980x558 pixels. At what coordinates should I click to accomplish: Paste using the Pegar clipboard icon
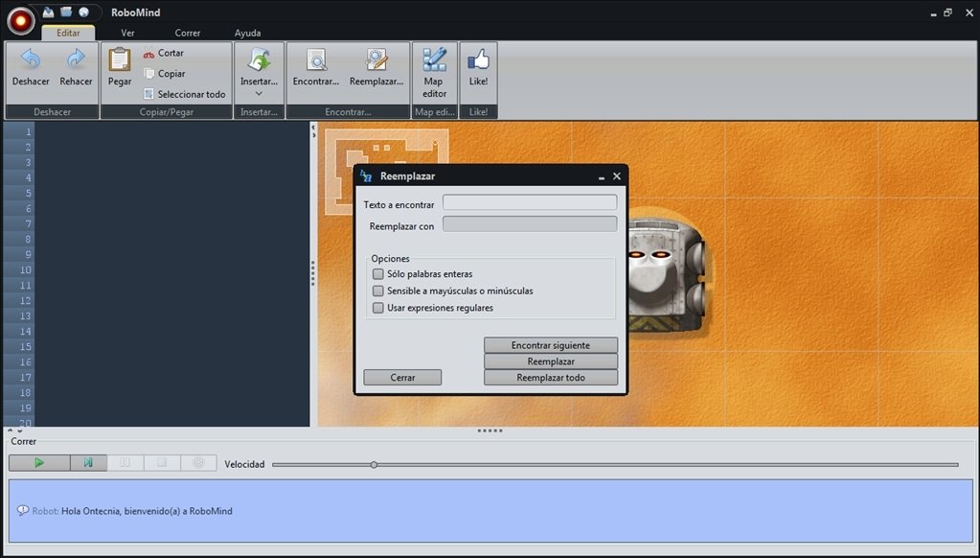[120, 59]
